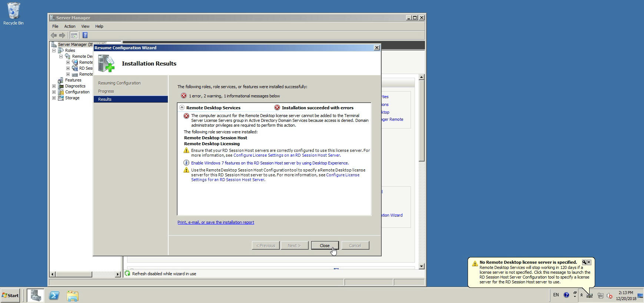Open the View menu
Viewport: 644px width, 303px height.
85,26
